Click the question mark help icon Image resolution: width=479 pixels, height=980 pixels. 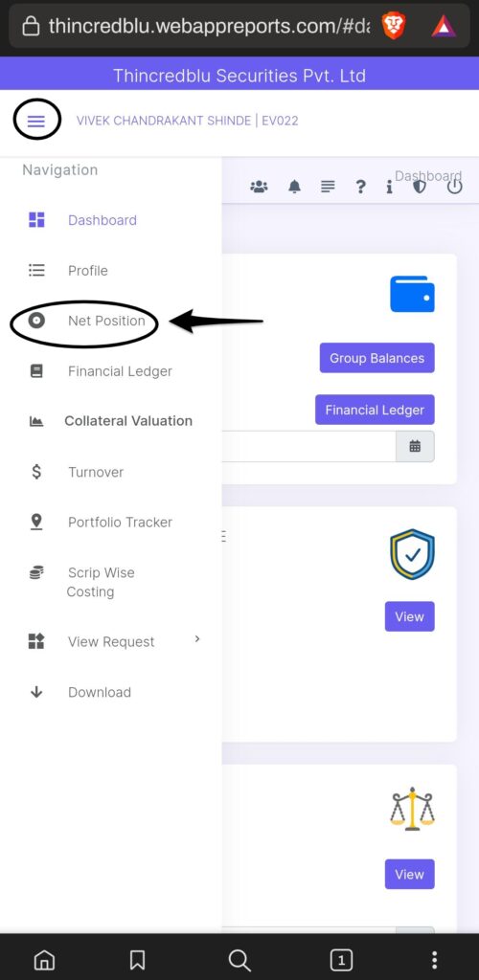coord(360,187)
